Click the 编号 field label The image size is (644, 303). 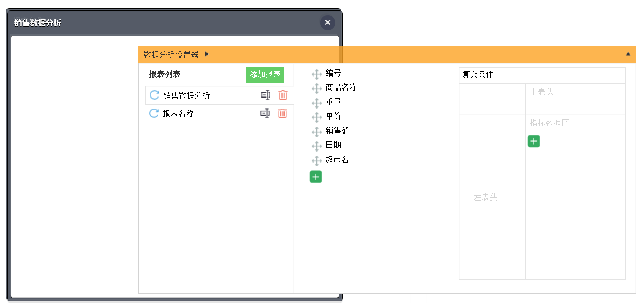pyautogui.click(x=333, y=73)
